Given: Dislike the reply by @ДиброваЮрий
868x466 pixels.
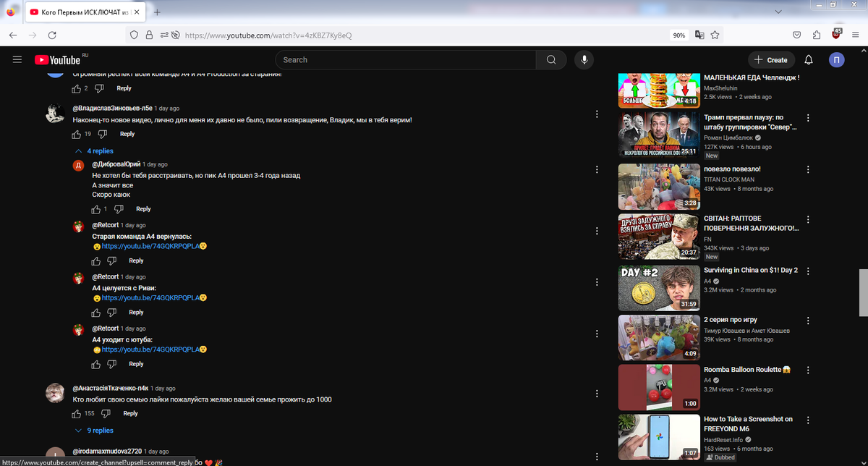Looking at the screenshot, I should pyautogui.click(x=119, y=209).
